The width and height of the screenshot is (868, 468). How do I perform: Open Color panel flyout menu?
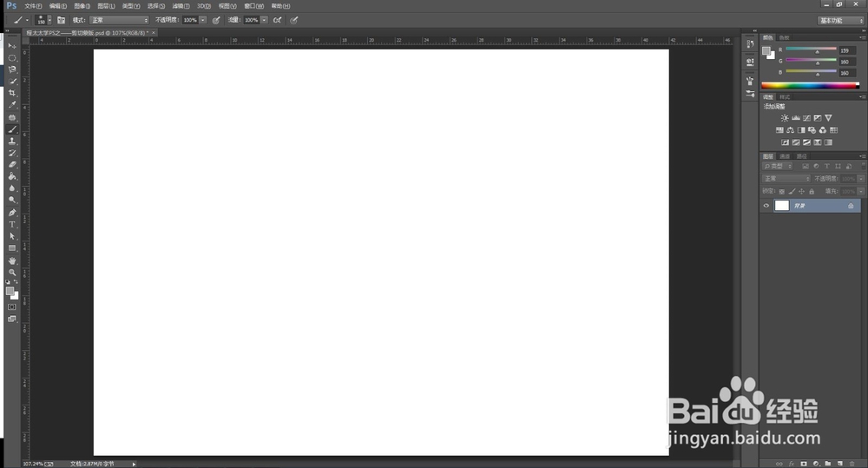(862, 37)
